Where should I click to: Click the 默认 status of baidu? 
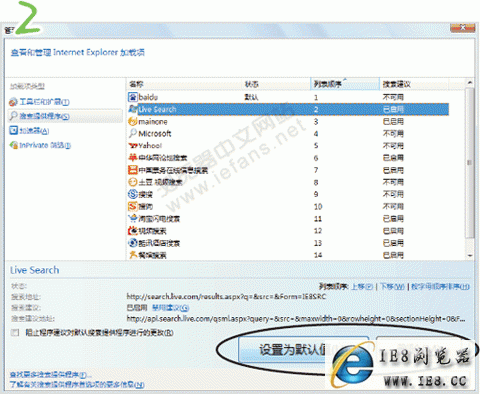251,97
